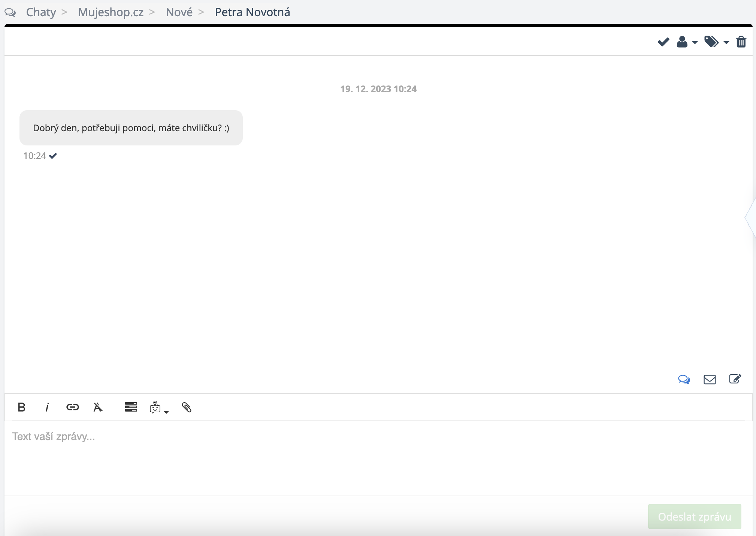
Task: Mark chat as resolved with checkmark
Action: [663, 42]
